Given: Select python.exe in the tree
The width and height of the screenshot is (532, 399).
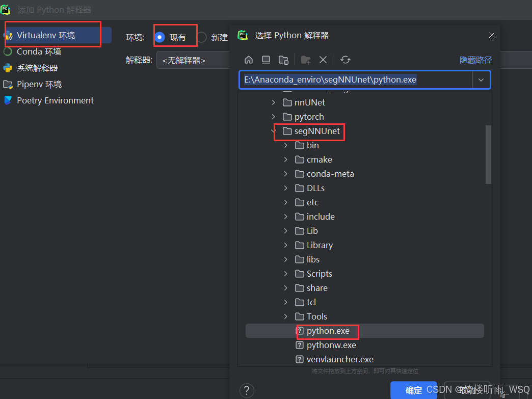Looking at the screenshot, I should click(x=365, y=331).
